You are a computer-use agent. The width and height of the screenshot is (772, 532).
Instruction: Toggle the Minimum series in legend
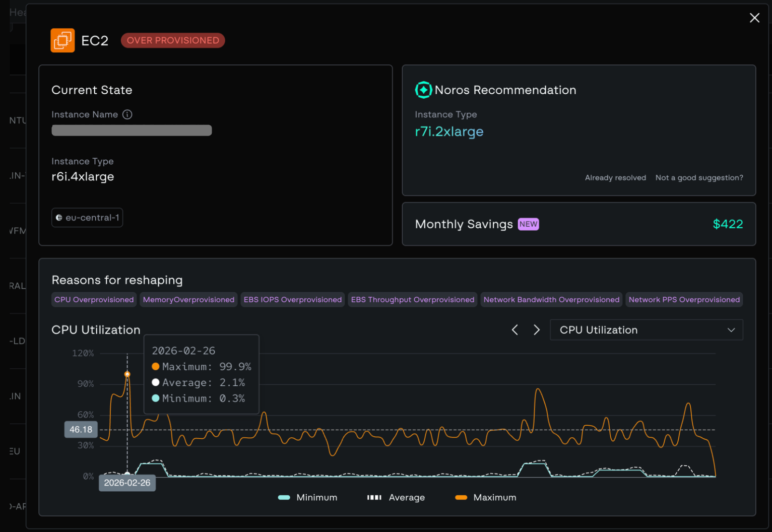click(307, 498)
